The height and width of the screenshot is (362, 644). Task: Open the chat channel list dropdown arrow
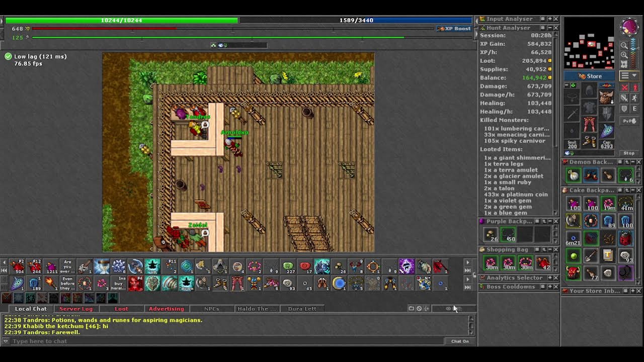pos(6,341)
